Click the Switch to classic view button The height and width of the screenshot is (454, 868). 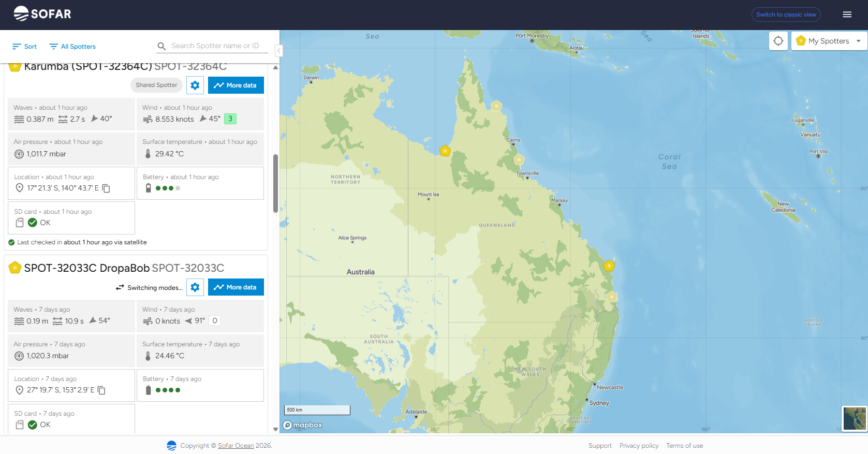pyautogui.click(x=786, y=14)
